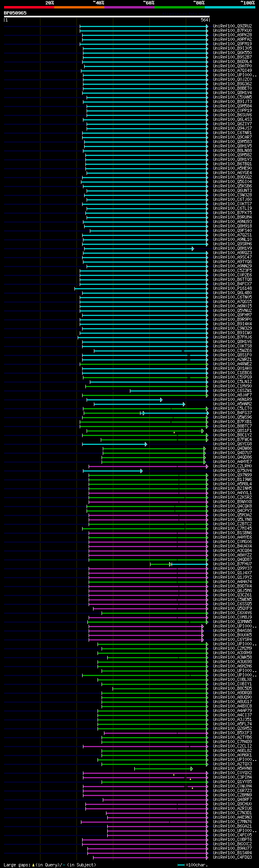Image resolution: width=259 pixels, height=868 pixels.
Task: Select the UniRef100_Q4DW86 label
Action: (x=232, y=448)
